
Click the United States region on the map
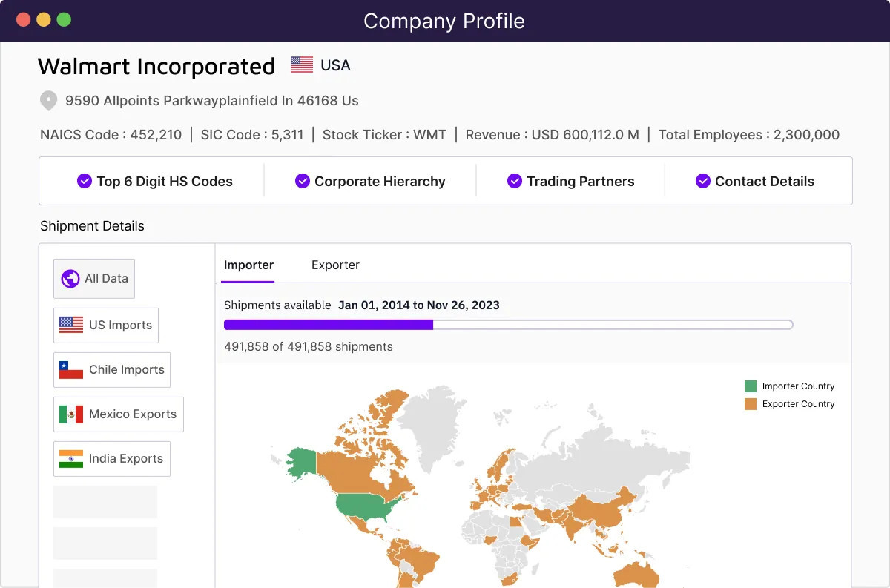pos(363,508)
